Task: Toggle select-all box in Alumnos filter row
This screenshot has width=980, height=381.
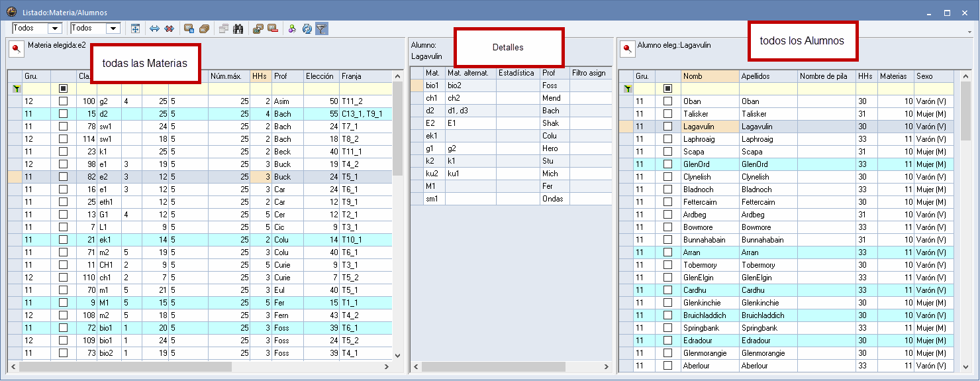Action: pos(667,89)
